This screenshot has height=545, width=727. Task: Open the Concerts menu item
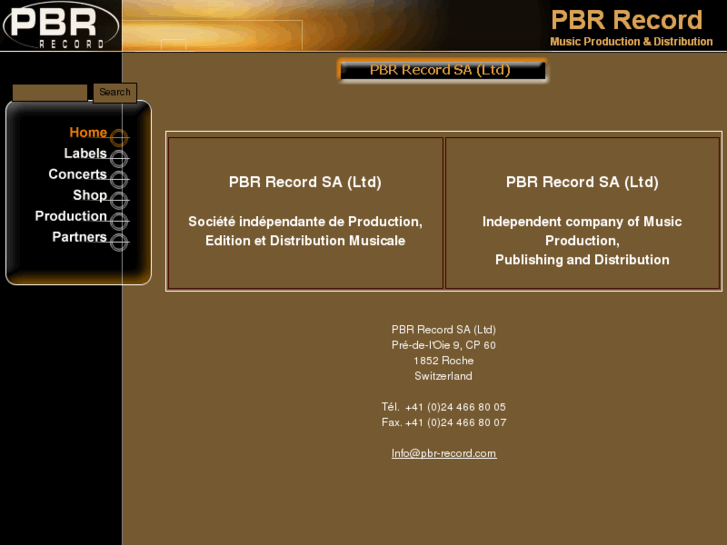pos(77,174)
